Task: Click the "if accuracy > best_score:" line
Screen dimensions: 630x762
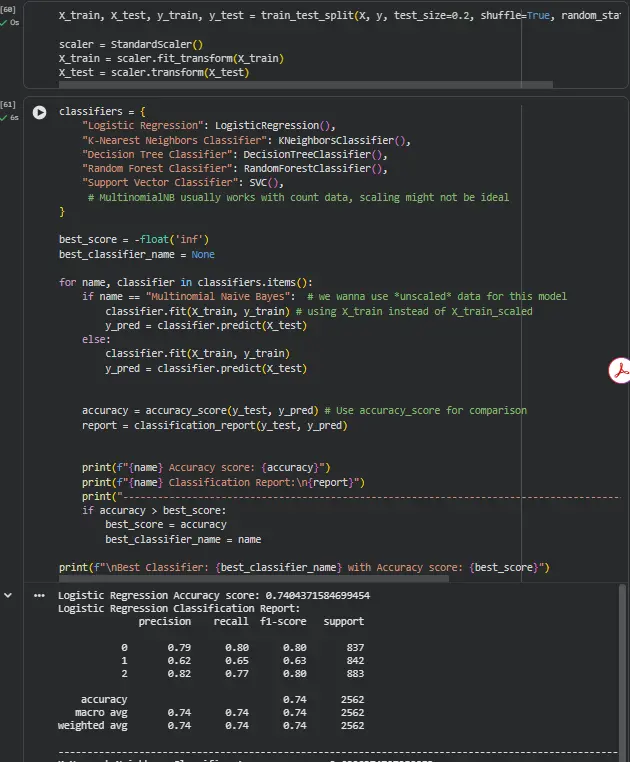Action: click(x=154, y=511)
